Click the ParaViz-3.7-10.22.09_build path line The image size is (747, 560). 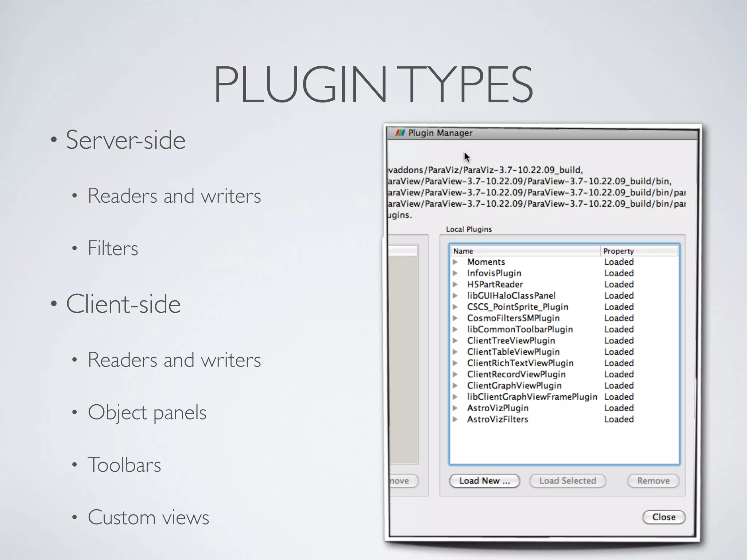coord(485,170)
